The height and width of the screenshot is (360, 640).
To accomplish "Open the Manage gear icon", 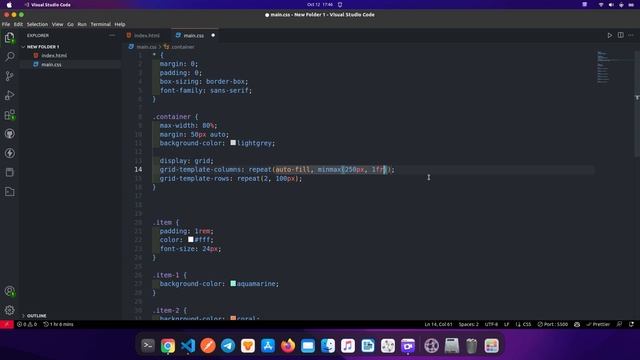I will tap(9, 310).
